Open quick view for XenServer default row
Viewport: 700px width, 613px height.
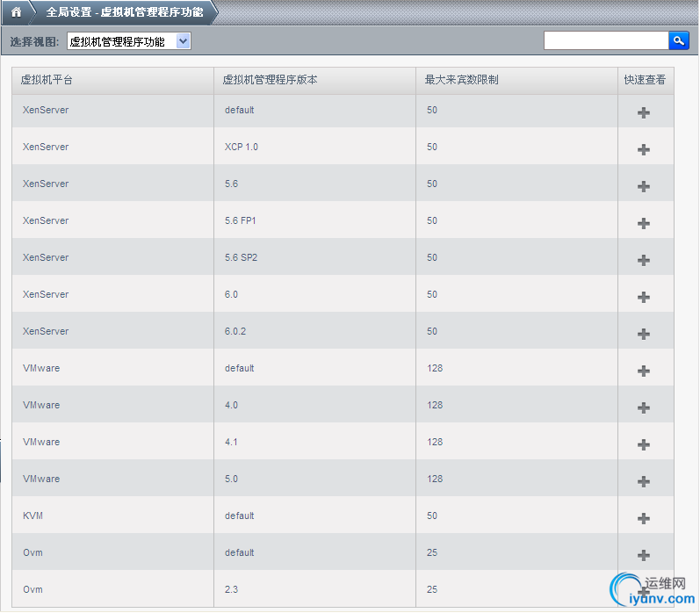tap(643, 112)
